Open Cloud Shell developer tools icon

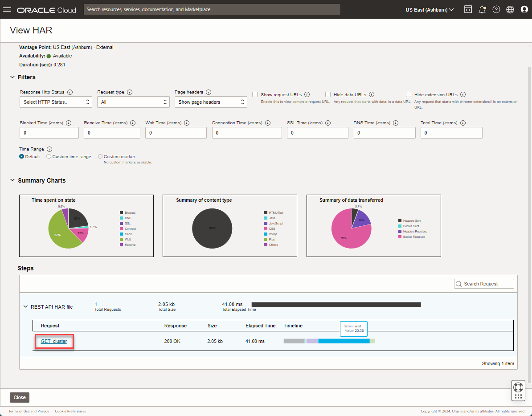point(468,9)
